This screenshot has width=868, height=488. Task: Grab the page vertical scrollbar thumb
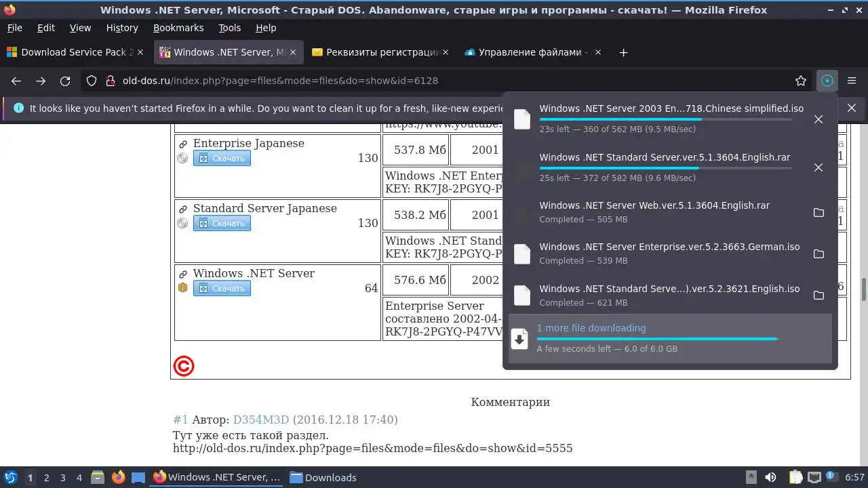pyautogui.click(x=863, y=289)
